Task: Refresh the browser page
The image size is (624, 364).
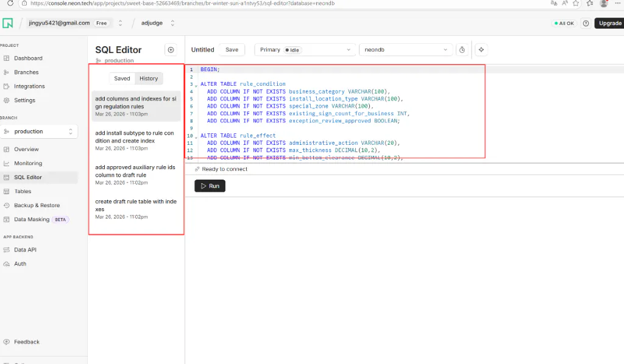Action: [10, 3]
